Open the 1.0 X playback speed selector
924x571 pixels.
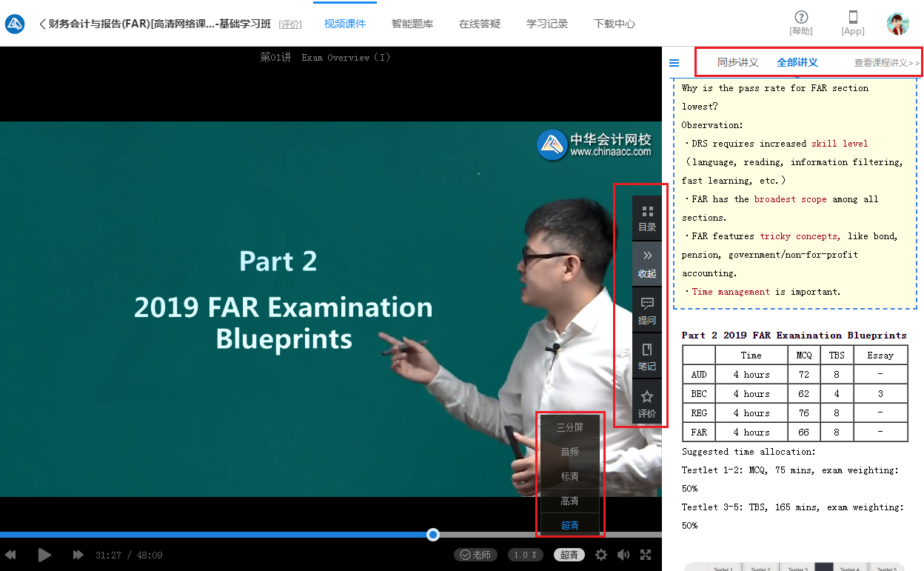[525, 554]
